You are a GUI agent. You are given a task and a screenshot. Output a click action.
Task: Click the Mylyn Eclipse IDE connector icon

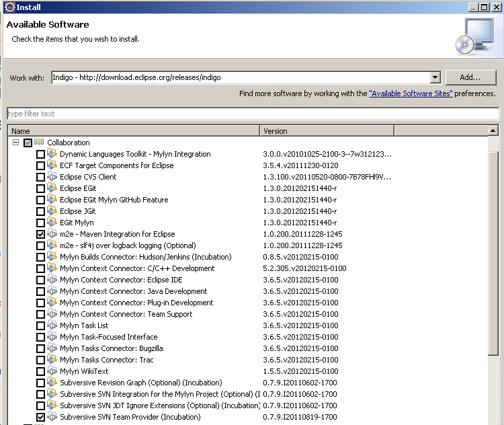click(x=52, y=279)
